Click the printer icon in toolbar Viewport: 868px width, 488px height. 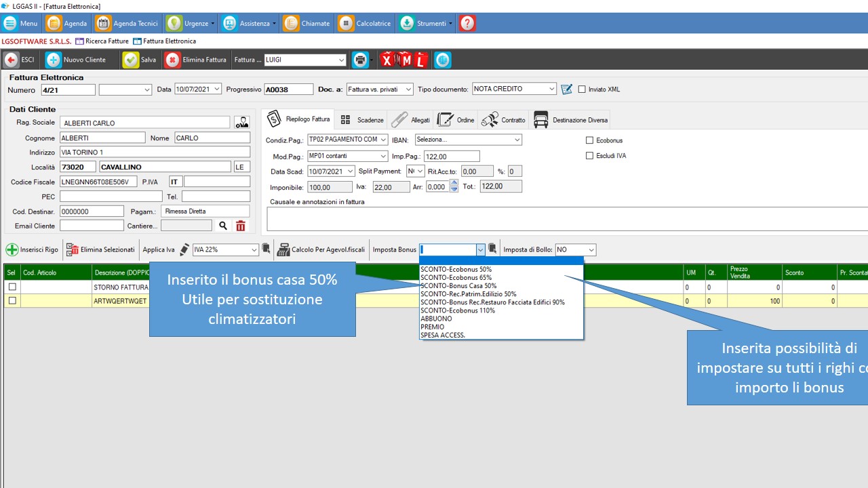(x=360, y=60)
